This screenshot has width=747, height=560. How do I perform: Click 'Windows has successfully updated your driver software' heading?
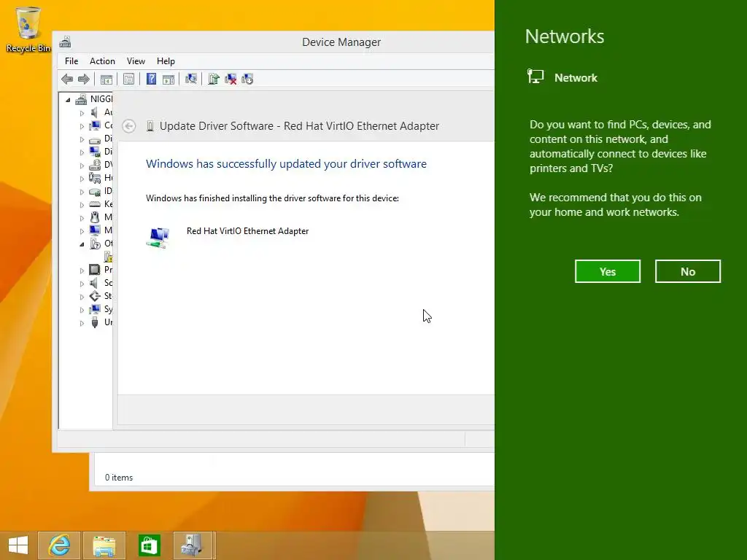(x=286, y=164)
